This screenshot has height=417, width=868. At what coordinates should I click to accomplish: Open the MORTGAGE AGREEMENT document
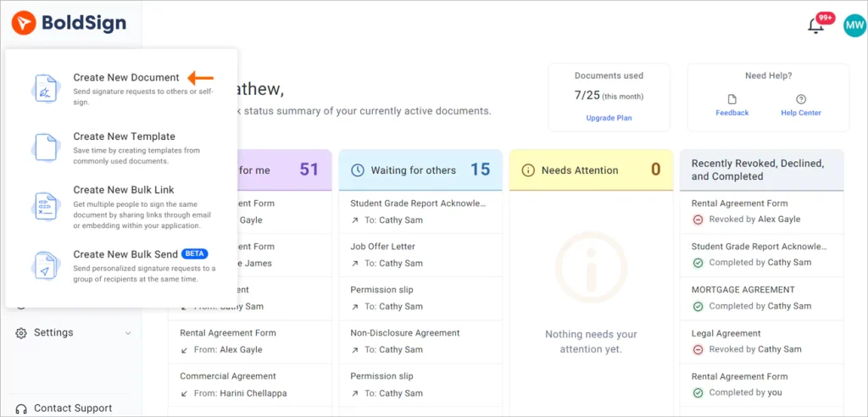coord(743,290)
